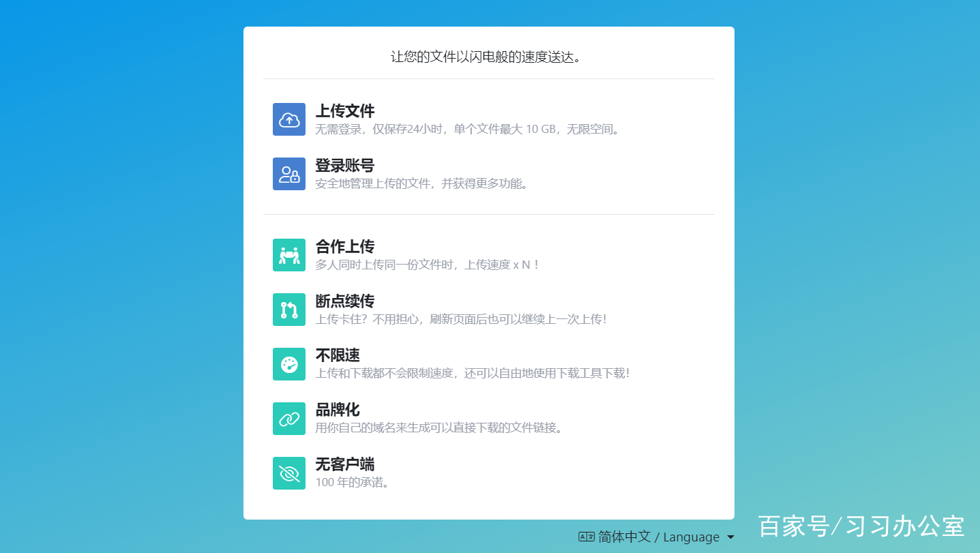
Task: Open the Language selection dropdown
Action: (x=691, y=537)
